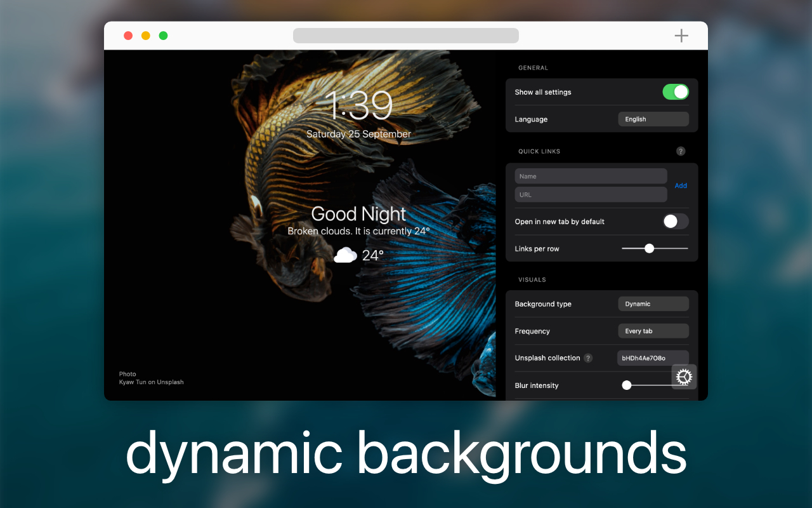
Task: Open the Kyaw Tun Unsplash photo credit
Action: point(151,382)
